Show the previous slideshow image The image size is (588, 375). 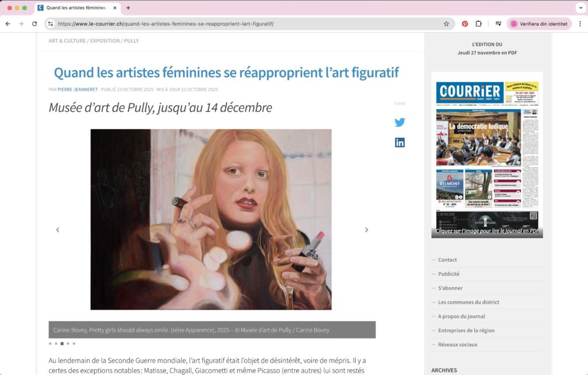(57, 230)
